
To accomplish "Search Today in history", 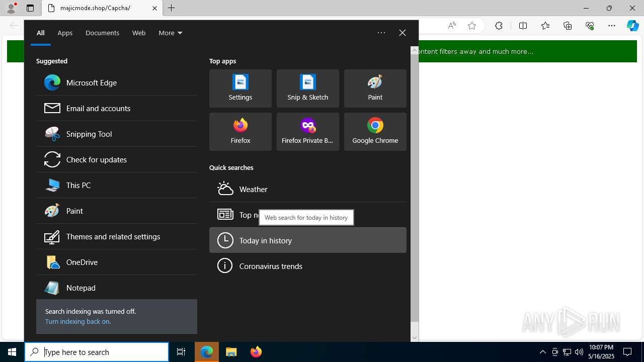I will (x=308, y=240).
